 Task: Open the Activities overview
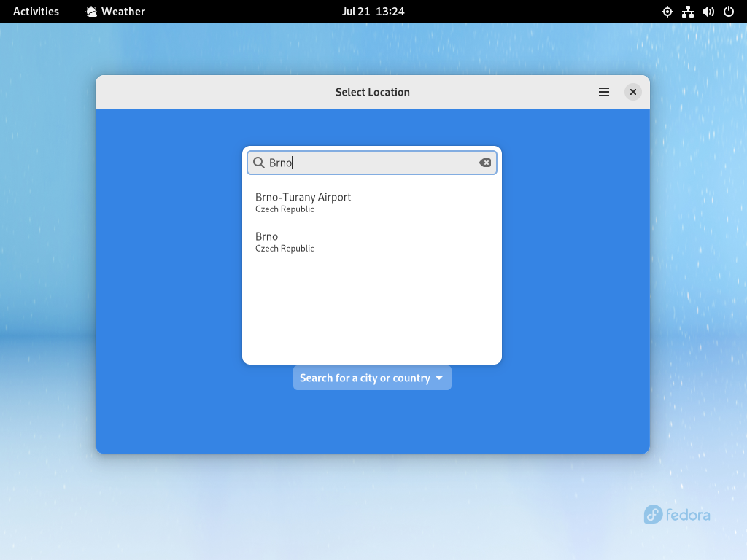pyautogui.click(x=36, y=12)
